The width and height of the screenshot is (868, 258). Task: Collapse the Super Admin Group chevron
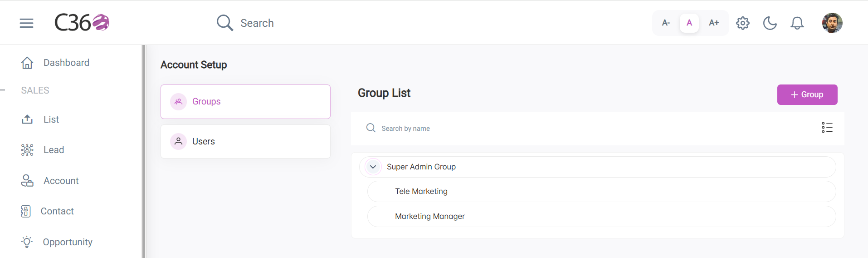point(373,167)
